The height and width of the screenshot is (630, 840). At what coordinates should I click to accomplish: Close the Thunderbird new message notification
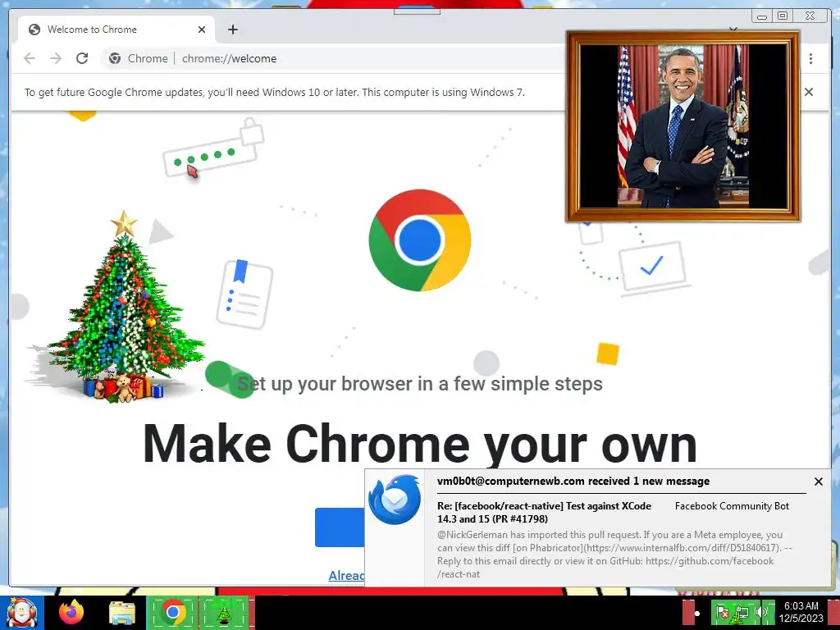(818, 482)
